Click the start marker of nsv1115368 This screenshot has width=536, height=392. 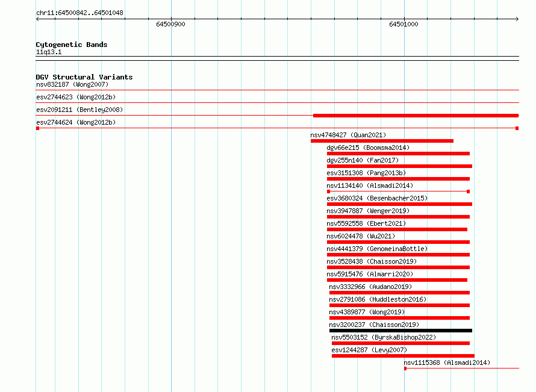[x=405, y=369]
